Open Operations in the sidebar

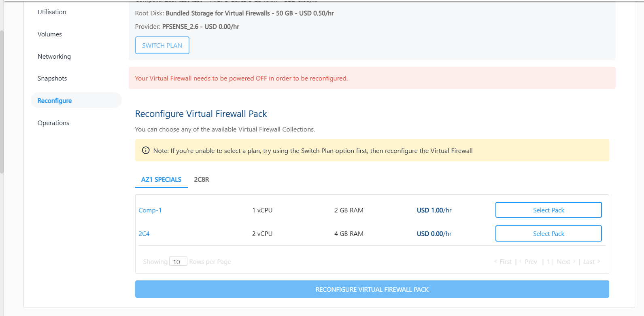53,123
